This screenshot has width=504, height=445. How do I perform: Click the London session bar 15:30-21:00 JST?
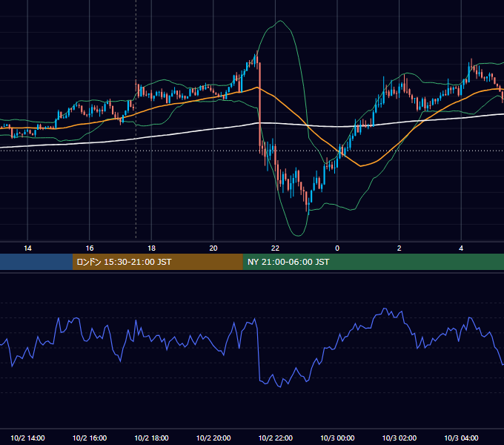[157, 262]
